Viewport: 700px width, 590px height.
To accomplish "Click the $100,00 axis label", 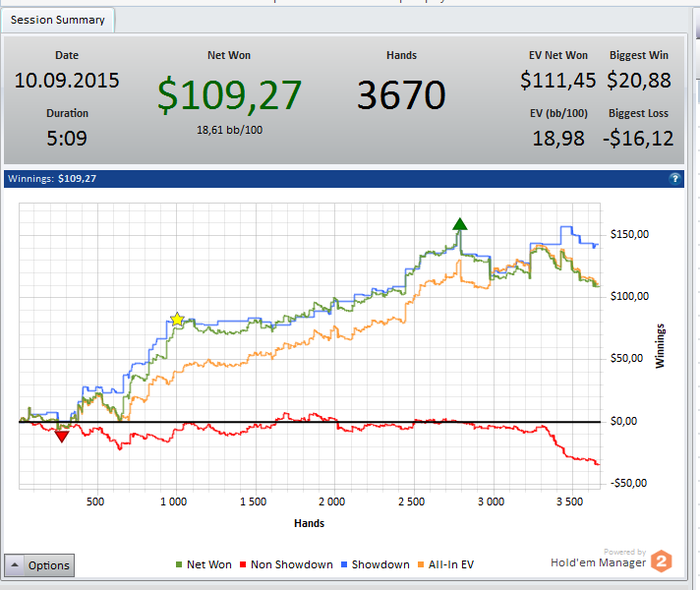I will 629,296.
